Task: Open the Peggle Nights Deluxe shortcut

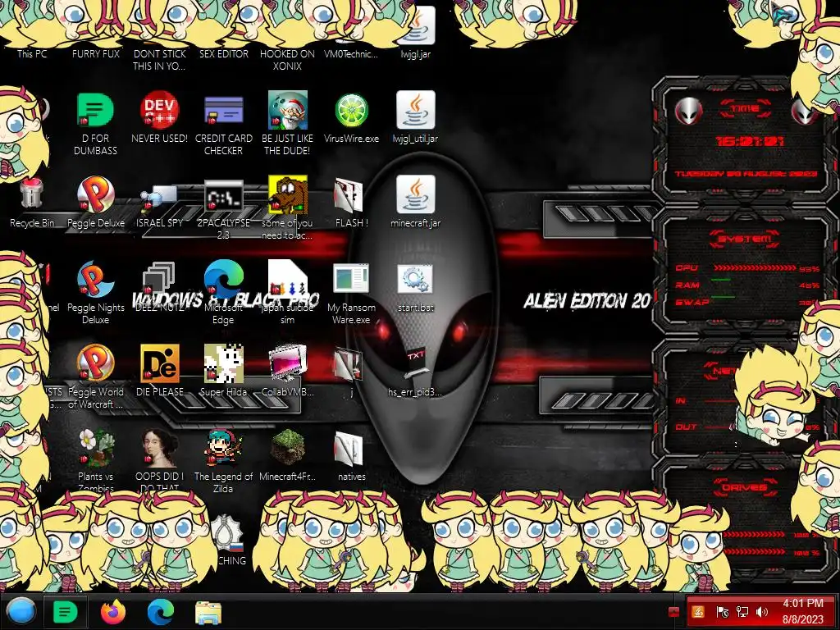Action: click(95, 279)
